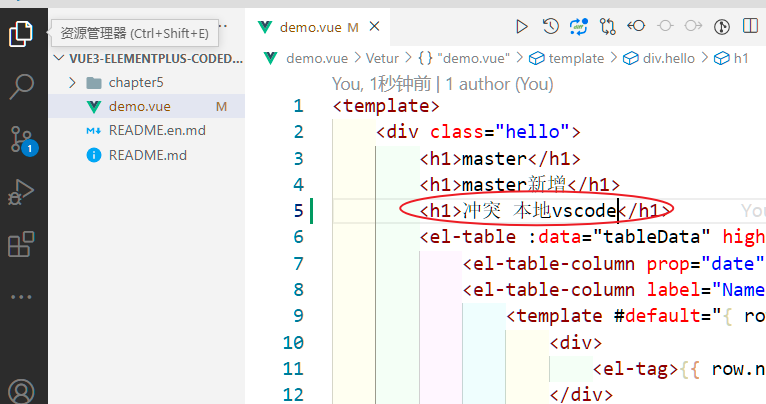
Task: Switch to the demo.vue editor tab
Action: [319, 27]
